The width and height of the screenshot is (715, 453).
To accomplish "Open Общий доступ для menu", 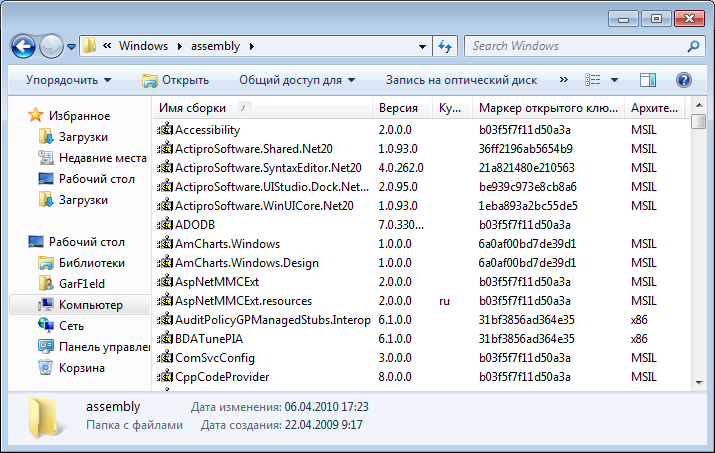I will pos(297,80).
